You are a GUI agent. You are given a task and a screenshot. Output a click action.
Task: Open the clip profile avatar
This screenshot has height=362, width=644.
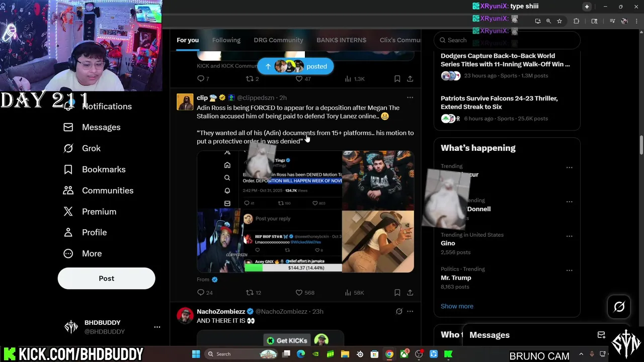[185, 102]
